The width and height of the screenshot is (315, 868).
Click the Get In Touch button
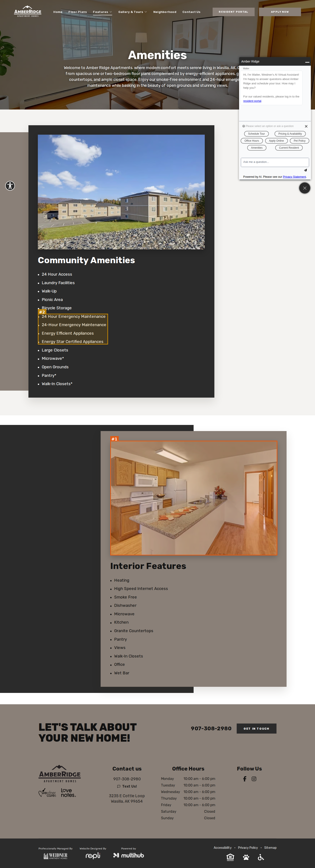[x=256, y=729]
